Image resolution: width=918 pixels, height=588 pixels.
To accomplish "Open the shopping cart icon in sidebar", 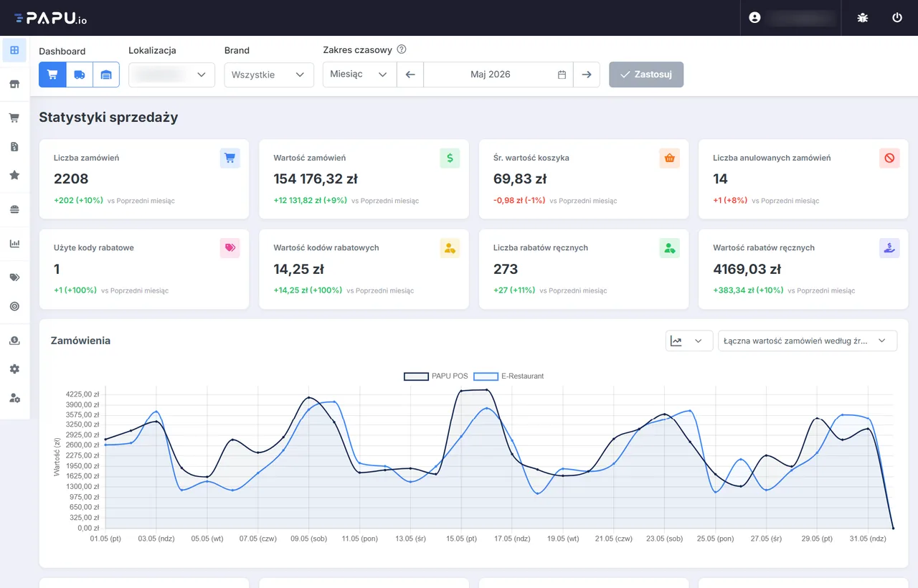I will coord(14,118).
